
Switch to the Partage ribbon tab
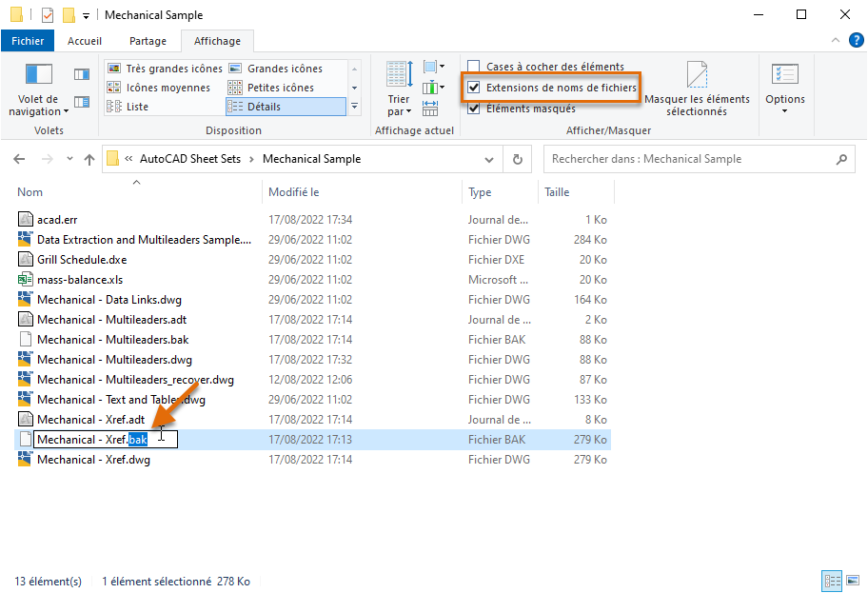tap(148, 41)
